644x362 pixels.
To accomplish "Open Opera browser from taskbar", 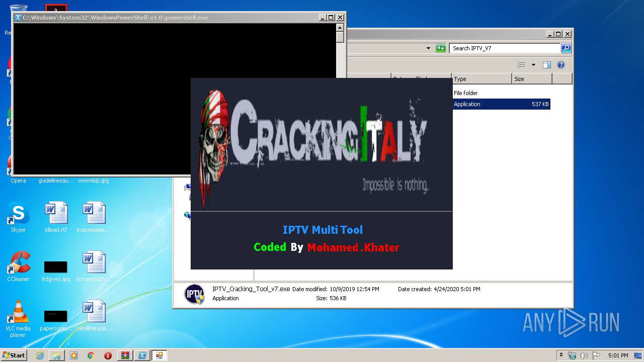I will coord(108,355).
